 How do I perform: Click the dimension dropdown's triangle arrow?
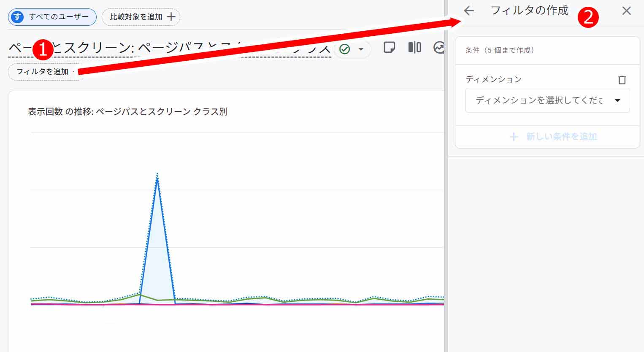[x=617, y=100]
